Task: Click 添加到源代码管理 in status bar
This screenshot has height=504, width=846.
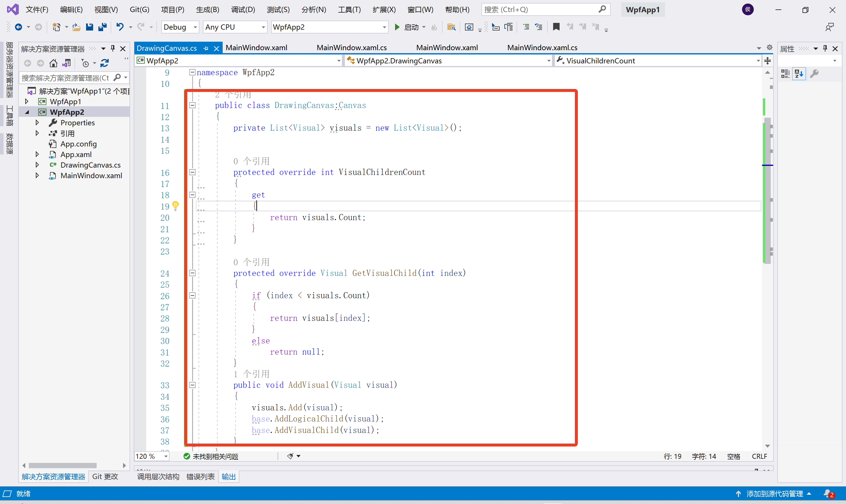Action: (x=774, y=493)
